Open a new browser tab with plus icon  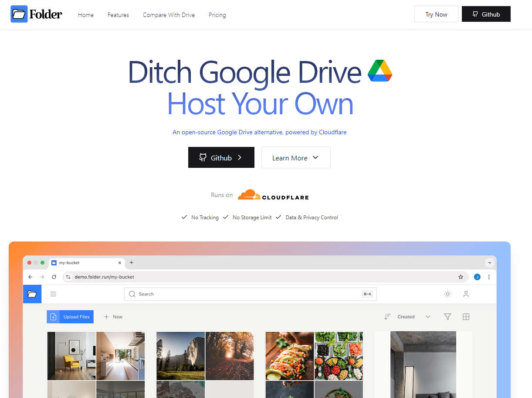click(132, 262)
